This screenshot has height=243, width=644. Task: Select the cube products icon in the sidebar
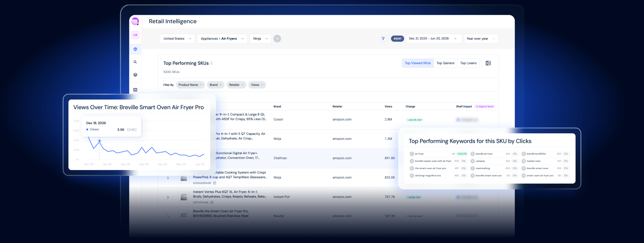pos(135,49)
